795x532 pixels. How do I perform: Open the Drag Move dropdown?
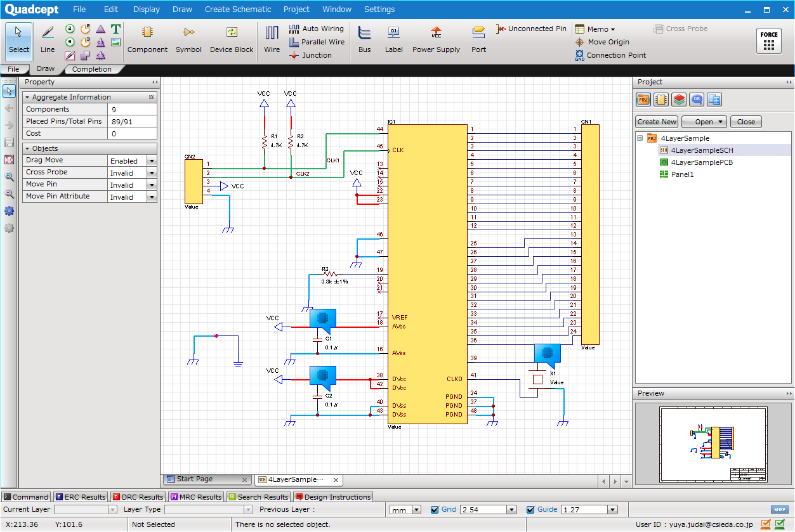152,161
